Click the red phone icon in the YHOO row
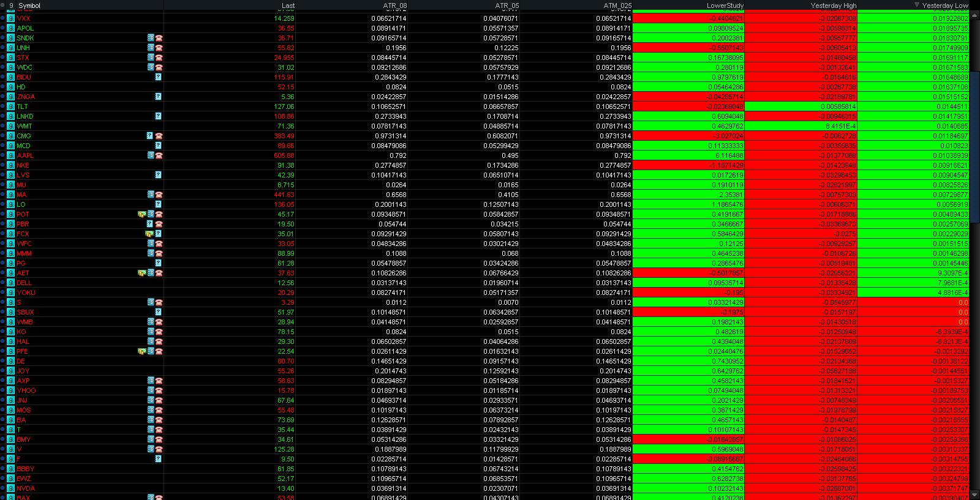The height and width of the screenshot is (500, 980). [159, 390]
